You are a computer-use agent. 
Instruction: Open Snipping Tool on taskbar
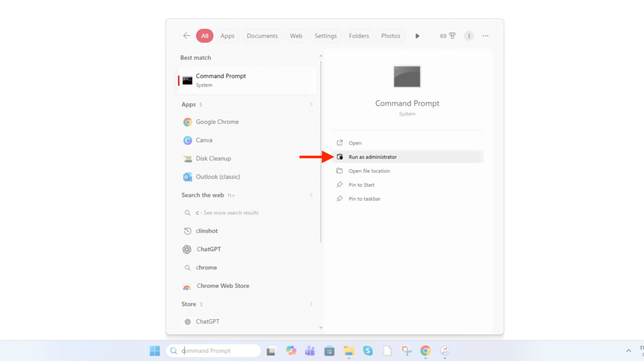point(407,351)
